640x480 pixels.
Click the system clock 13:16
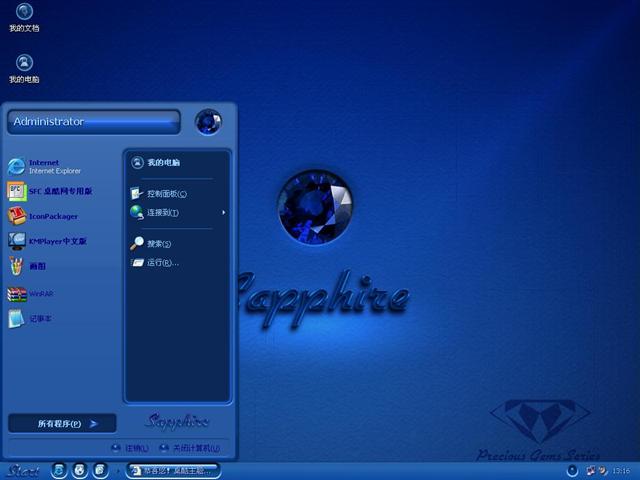coord(621,471)
